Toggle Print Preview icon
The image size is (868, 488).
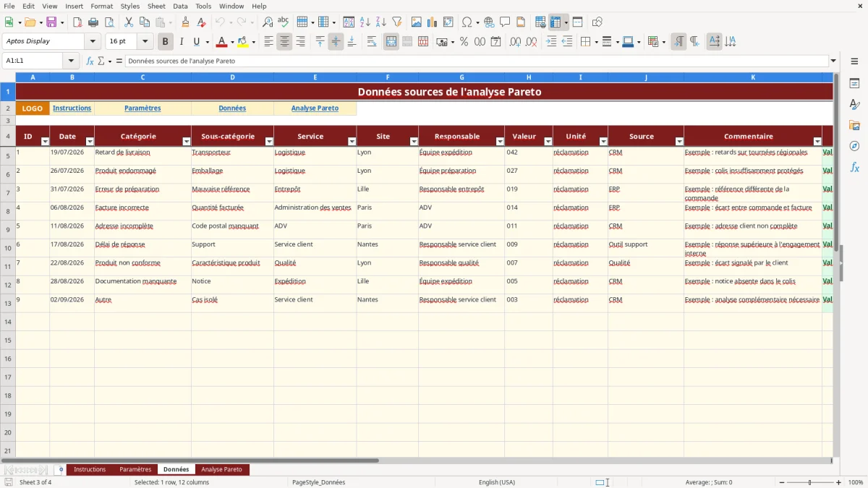tap(109, 22)
